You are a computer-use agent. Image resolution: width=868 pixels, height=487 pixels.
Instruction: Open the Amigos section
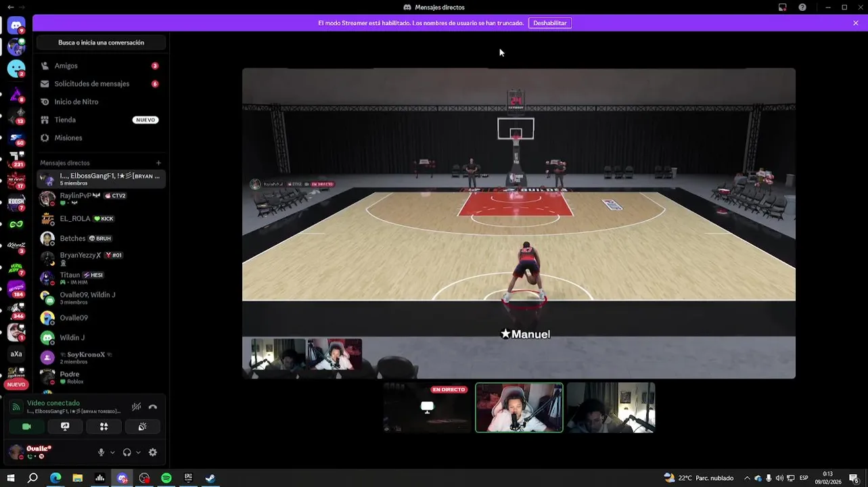point(101,66)
